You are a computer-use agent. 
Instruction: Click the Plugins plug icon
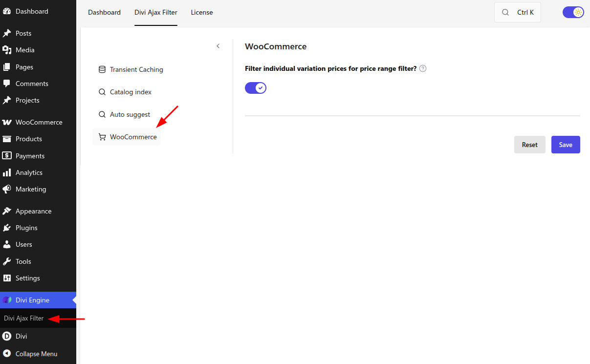click(x=7, y=228)
